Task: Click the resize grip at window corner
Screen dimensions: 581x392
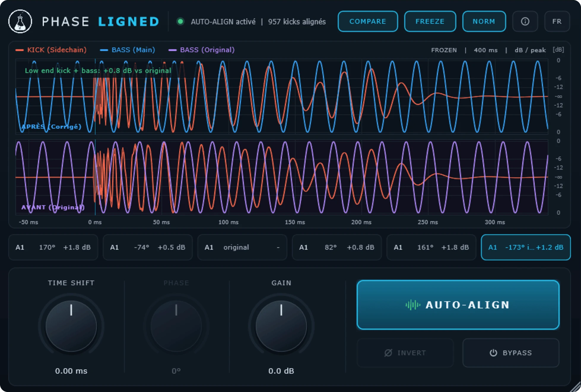Action: click(575, 386)
